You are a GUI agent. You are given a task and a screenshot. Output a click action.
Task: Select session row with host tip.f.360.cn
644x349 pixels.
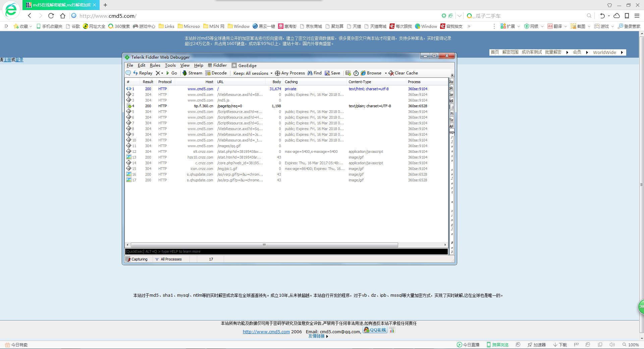pyautogui.click(x=286, y=106)
